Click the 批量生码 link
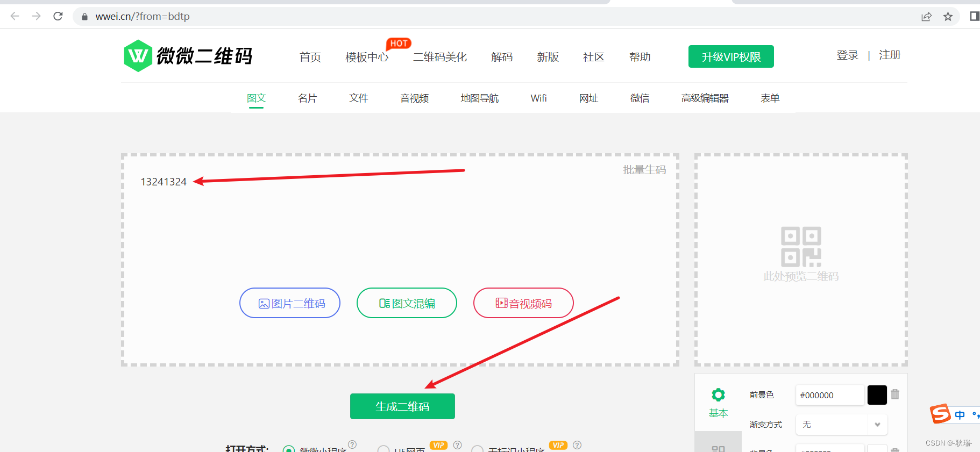Viewport: 980px width, 452px height. [644, 170]
